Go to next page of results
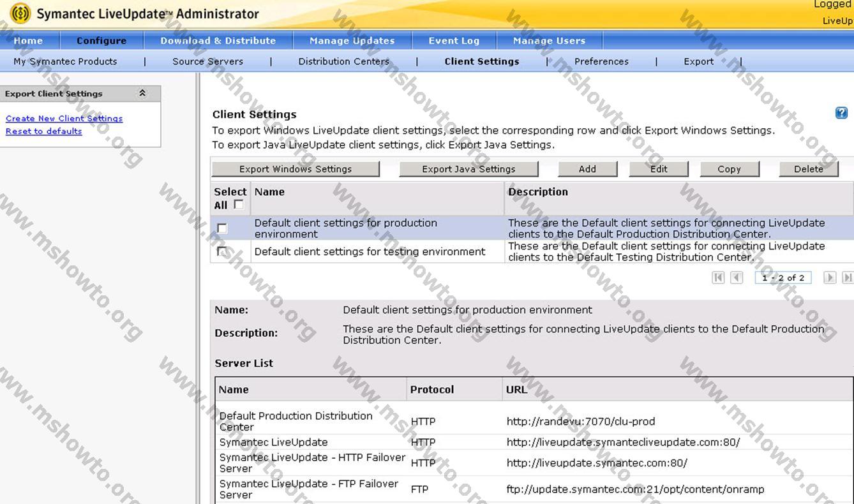The height and width of the screenshot is (504, 854). tap(829, 278)
